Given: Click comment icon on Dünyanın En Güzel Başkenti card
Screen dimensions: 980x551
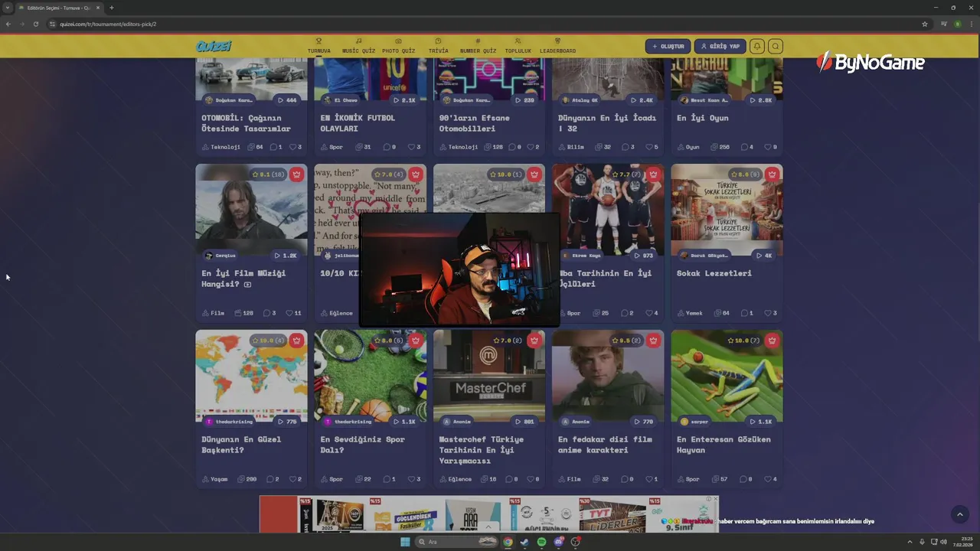Looking at the screenshot, I should 272,479.
